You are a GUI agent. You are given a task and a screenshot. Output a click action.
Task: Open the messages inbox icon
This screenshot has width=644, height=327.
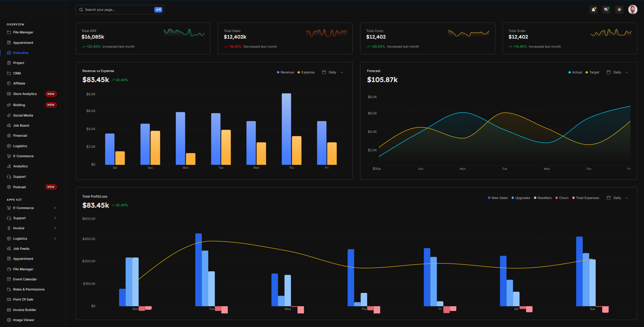[606, 10]
